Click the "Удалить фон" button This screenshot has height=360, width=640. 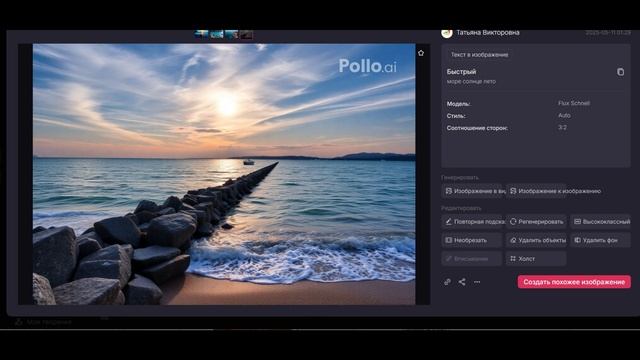pos(601,240)
